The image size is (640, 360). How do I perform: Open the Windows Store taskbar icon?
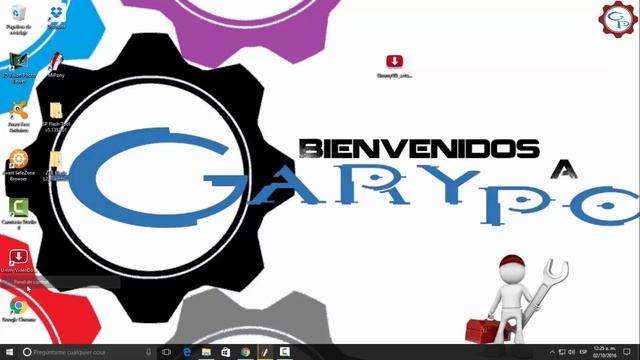pyautogui.click(x=225, y=352)
